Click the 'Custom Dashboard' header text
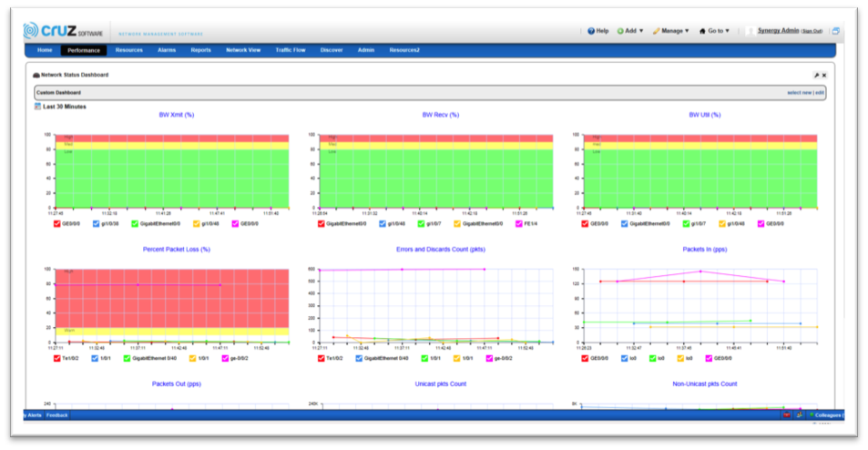Image resolution: width=868 pixels, height=450 pixels. (58, 93)
